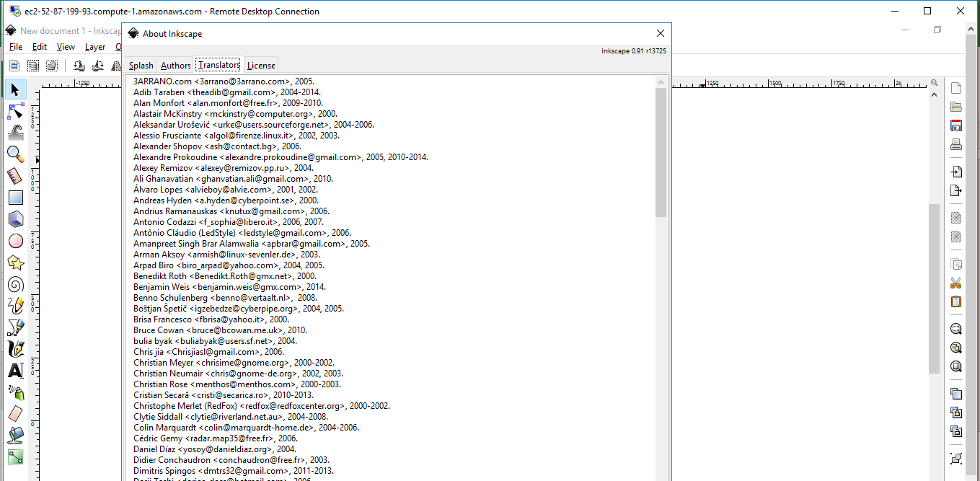The image size is (980, 481).
Task: Select the Zoom magnifier tool
Action: pos(15,154)
